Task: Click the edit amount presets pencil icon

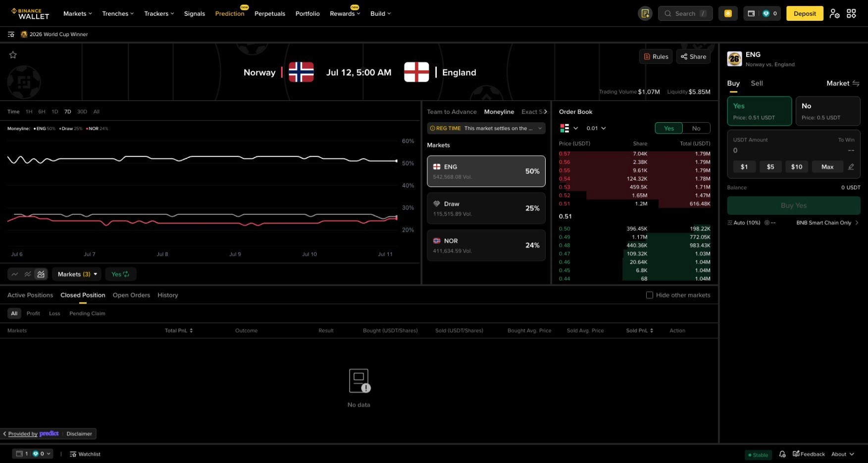Action: (x=851, y=167)
